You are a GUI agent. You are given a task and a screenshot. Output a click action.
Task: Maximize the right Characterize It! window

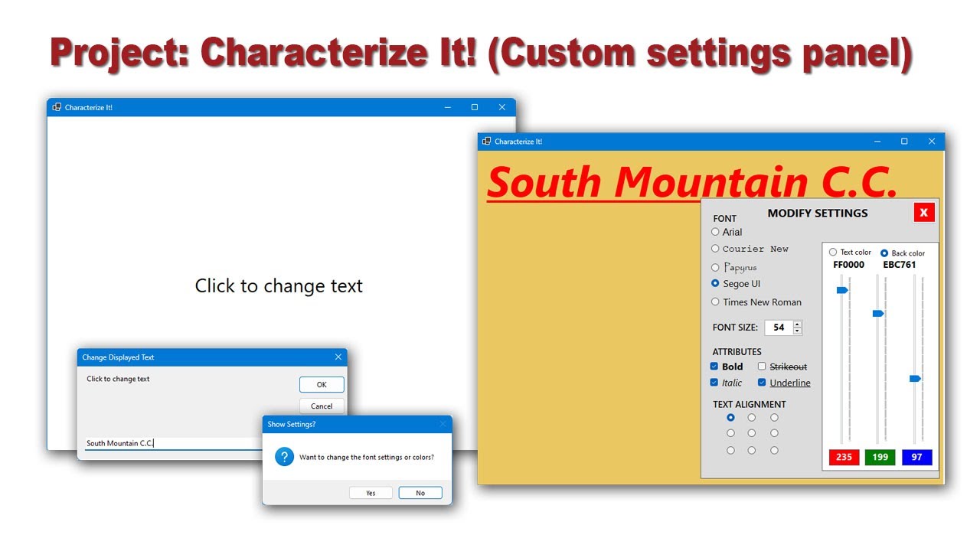click(904, 142)
